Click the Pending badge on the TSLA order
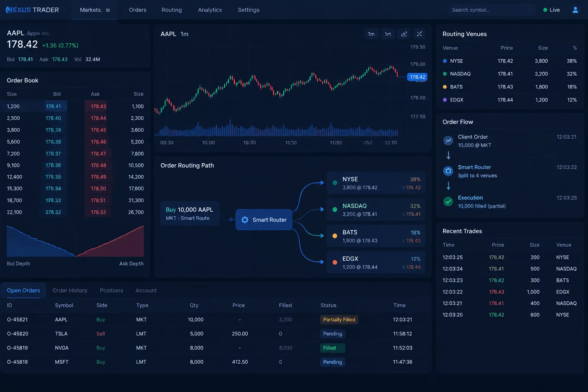588x392 pixels. tap(333, 334)
